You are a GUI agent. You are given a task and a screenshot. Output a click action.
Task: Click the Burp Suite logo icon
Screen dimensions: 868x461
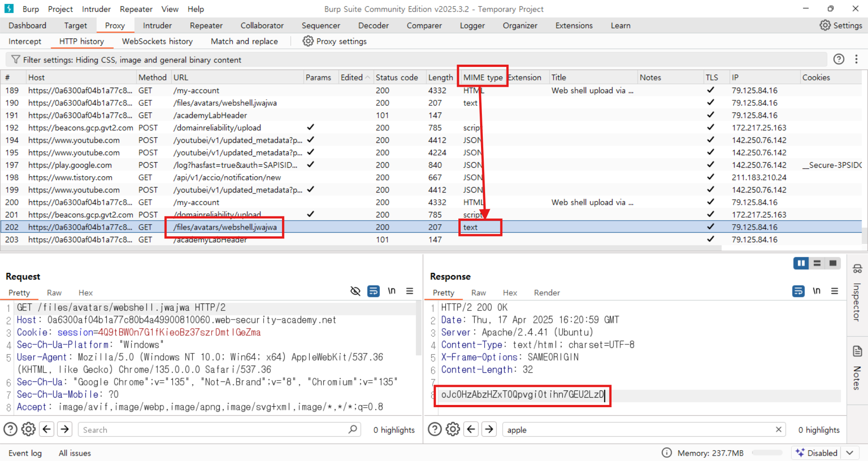(9, 9)
